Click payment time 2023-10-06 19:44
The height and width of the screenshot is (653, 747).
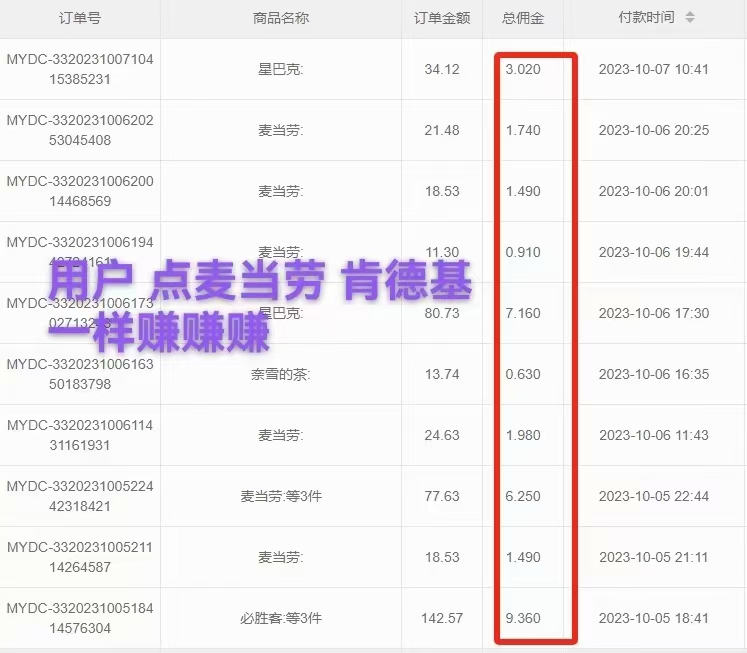[x=654, y=252]
